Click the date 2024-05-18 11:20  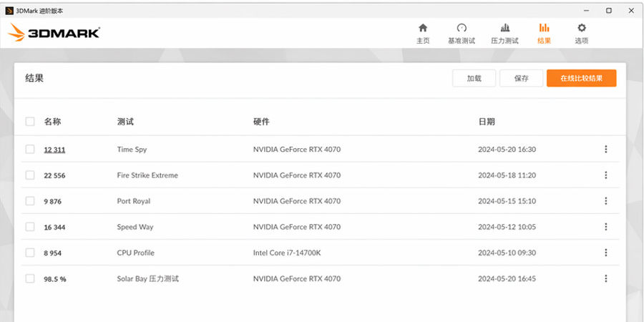(x=507, y=175)
